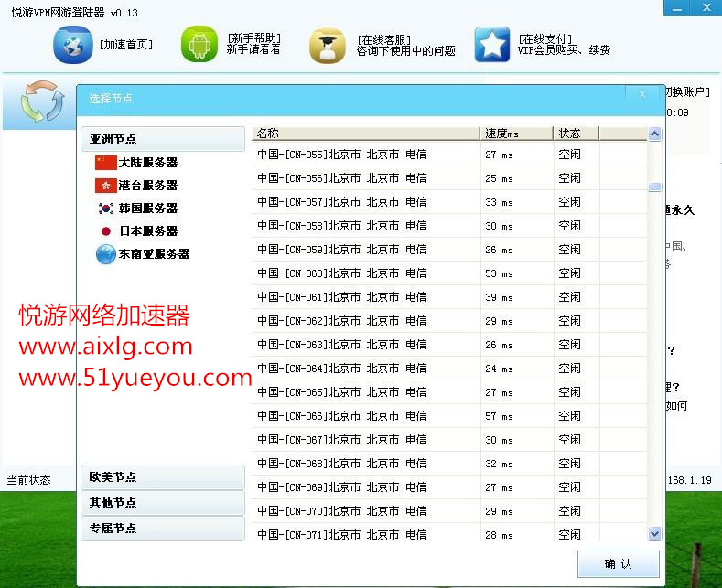
Task: Click the 53 ms speed of CN-060
Action: (x=499, y=273)
